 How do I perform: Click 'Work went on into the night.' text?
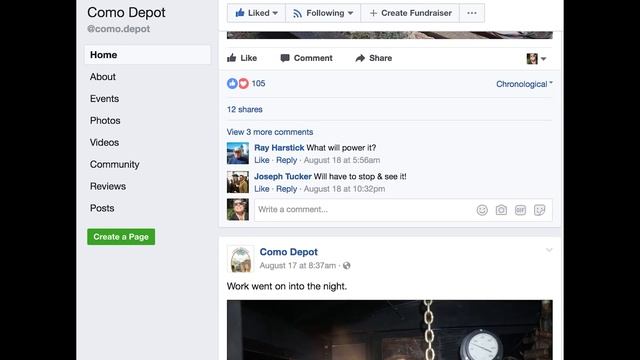pyautogui.click(x=287, y=287)
